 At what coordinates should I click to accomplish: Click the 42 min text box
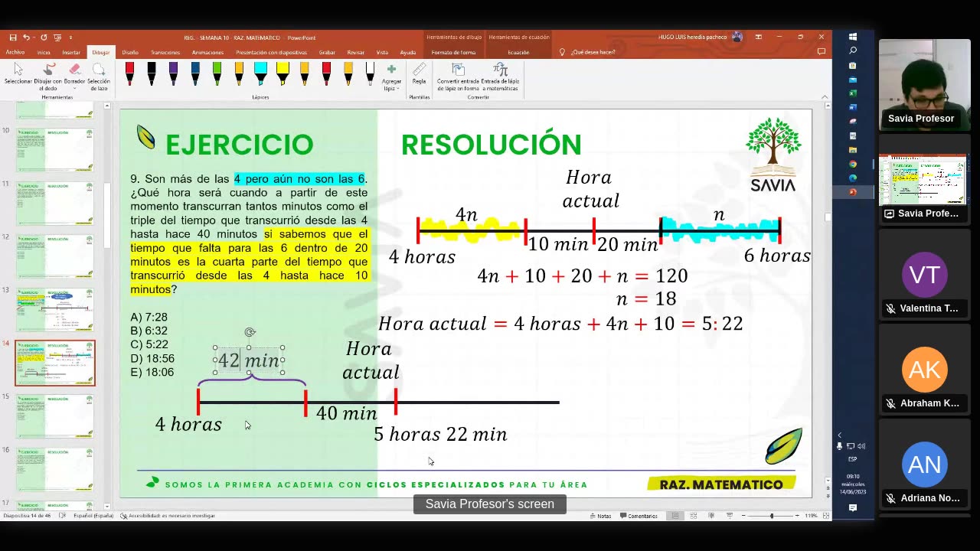249,360
